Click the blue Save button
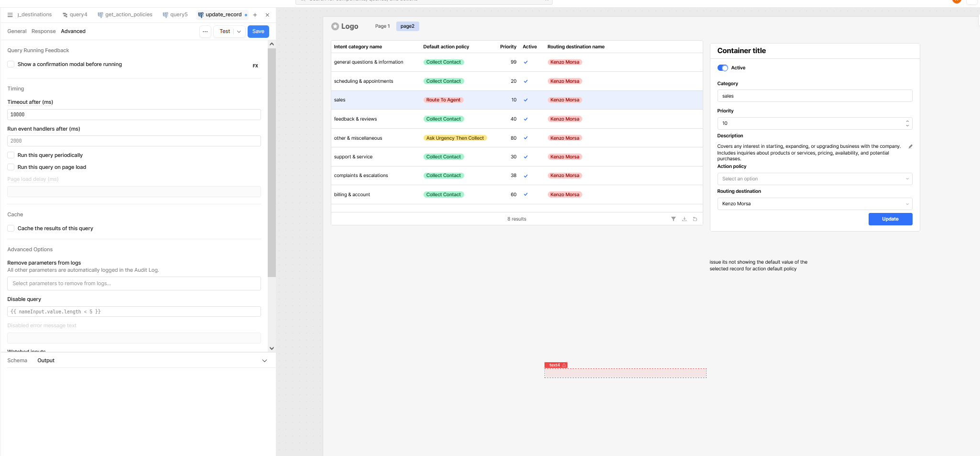This screenshot has height=456, width=980. coord(258,32)
